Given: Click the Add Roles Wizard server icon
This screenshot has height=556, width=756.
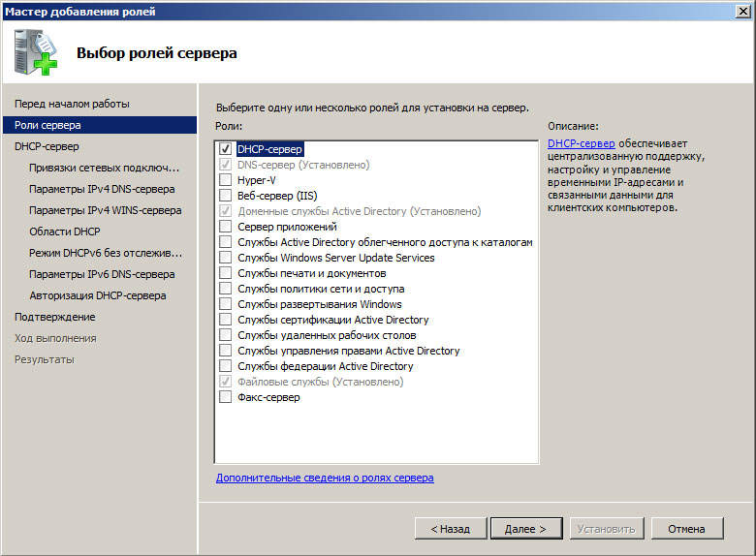Looking at the screenshot, I should 35,53.
